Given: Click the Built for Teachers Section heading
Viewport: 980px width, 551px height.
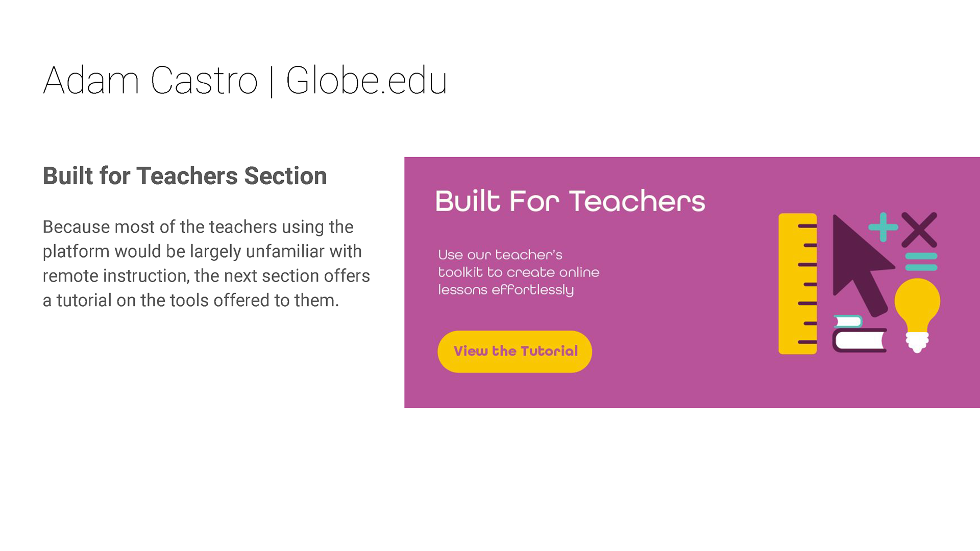Looking at the screenshot, I should [x=185, y=176].
